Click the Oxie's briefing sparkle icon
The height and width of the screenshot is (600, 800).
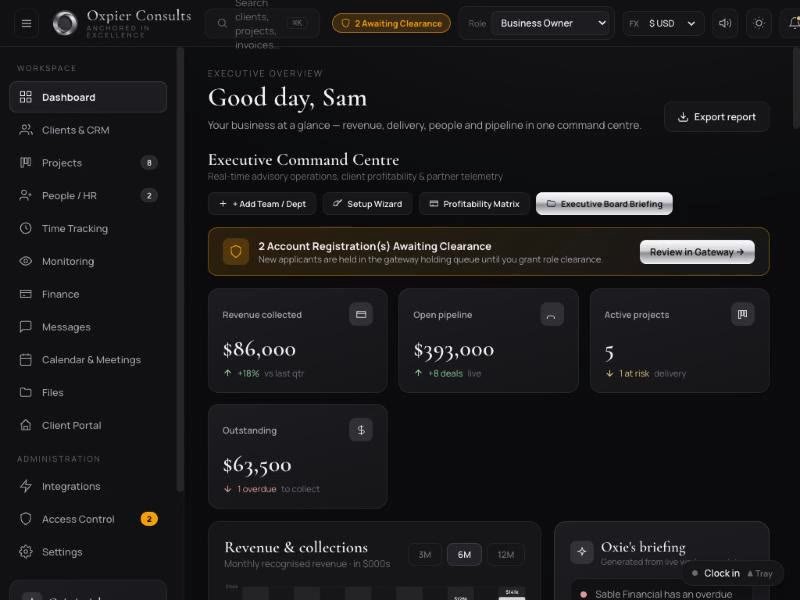(x=582, y=552)
